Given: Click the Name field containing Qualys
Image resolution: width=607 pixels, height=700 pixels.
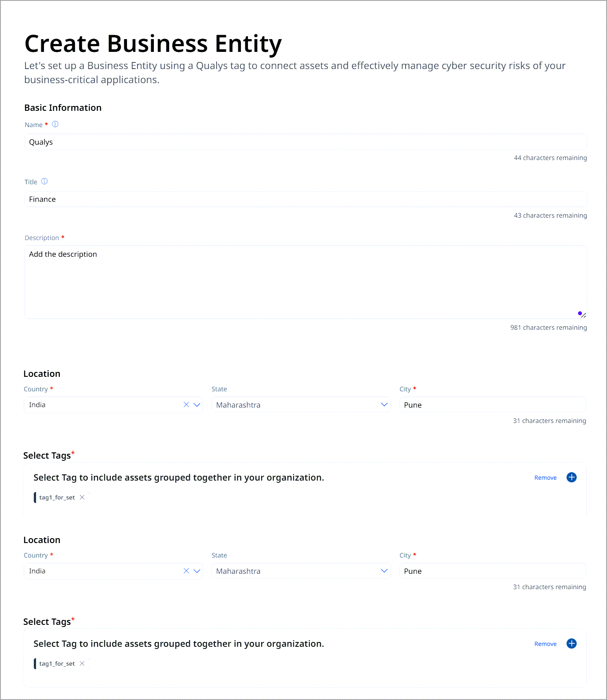Looking at the screenshot, I should (x=305, y=142).
